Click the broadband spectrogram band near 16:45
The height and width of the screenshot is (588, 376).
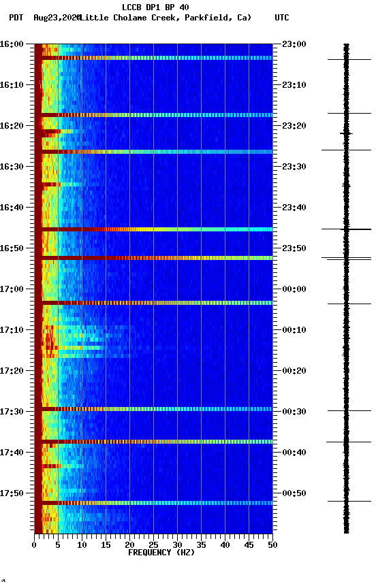[x=153, y=229]
